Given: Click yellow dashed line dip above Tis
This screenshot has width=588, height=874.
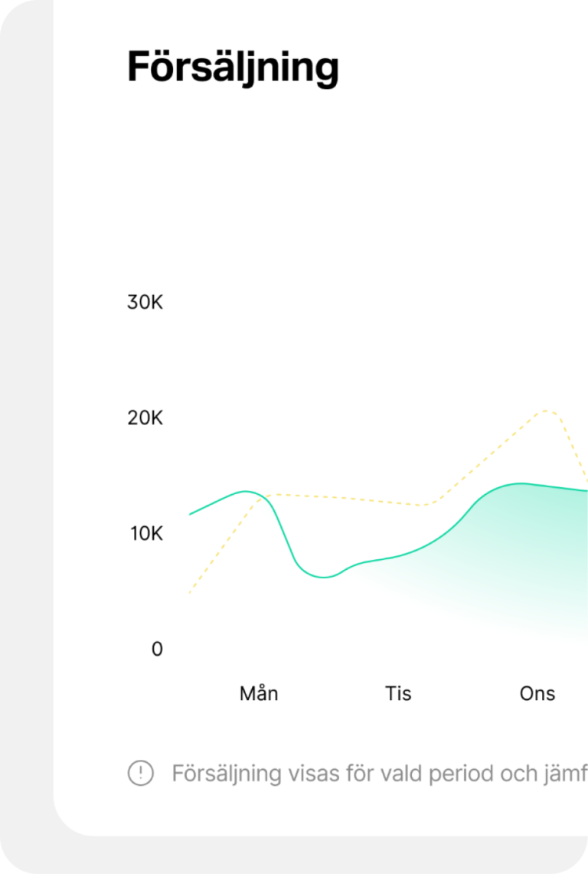Looking at the screenshot, I should click(423, 505).
